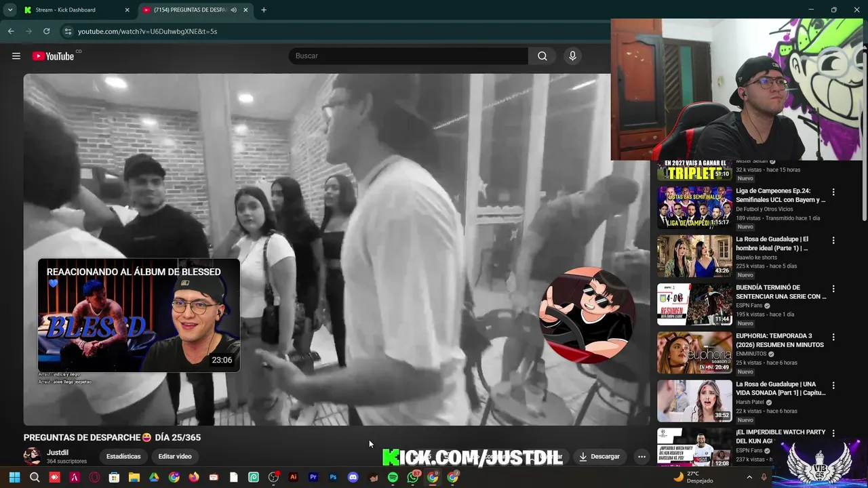Open Microsoft Store from taskbar
The height and width of the screenshot is (488, 868).
(x=114, y=477)
